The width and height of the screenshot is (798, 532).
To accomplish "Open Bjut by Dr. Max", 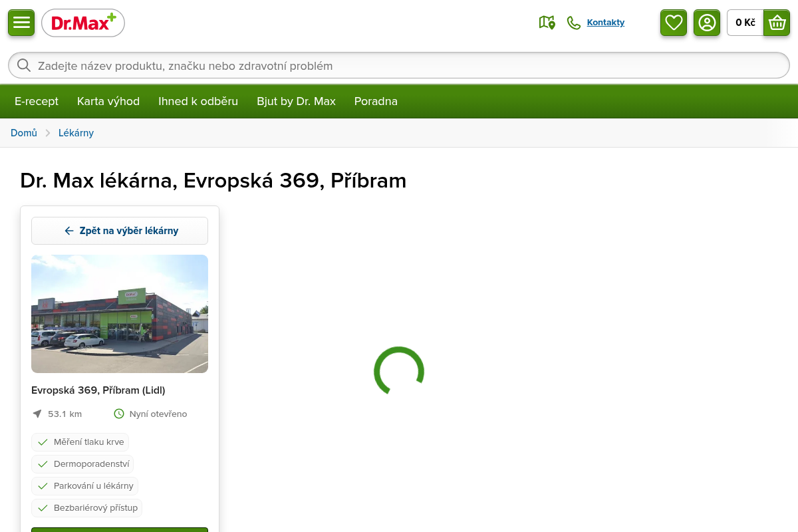I will [296, 101].
